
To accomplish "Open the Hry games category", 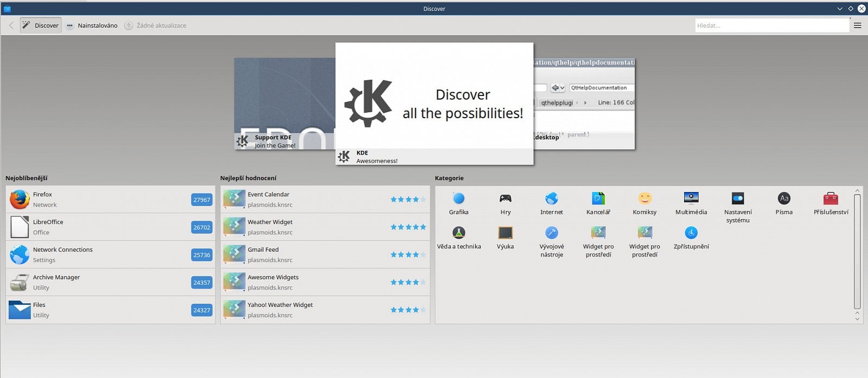I will pyautogui.click(x=506, y=204).
